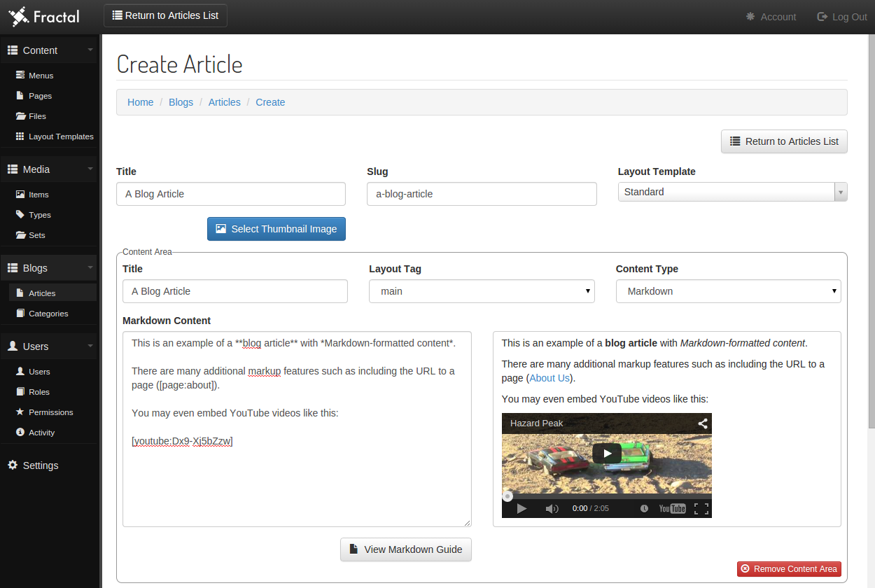Image resolution: width=875 pixels, height=588 pixels.
Task: Select the Files folder icon
Action: [x=22, y=116]
